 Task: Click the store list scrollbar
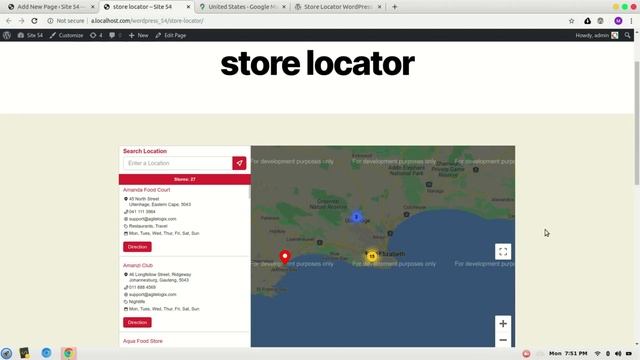point(249,192)
